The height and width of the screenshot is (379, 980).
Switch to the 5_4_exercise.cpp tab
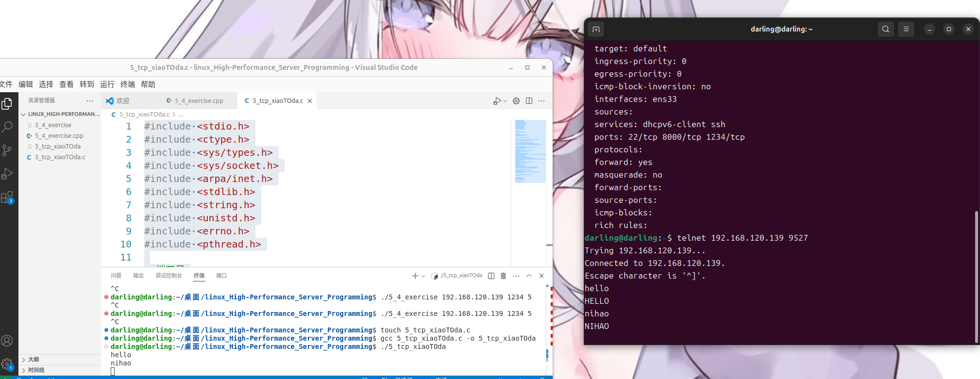(x=198, y=101)
